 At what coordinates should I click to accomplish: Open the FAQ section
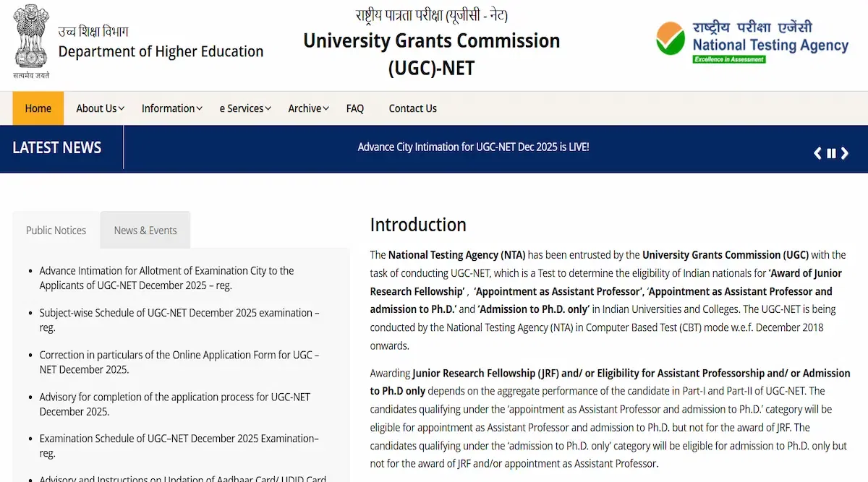[354, 108]
